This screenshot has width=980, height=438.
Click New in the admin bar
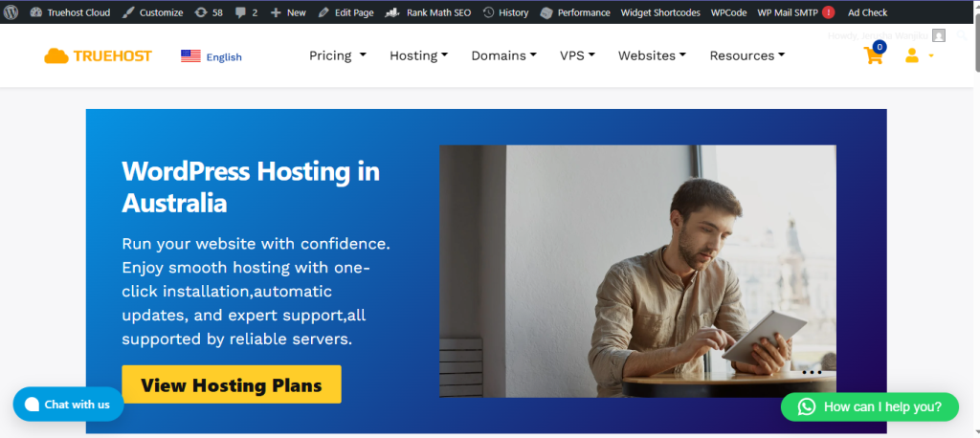point(288,11)
